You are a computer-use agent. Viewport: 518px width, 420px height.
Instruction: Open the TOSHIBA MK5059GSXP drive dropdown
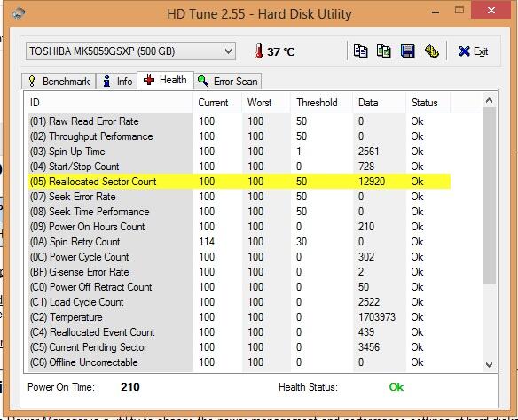(130, 51)
